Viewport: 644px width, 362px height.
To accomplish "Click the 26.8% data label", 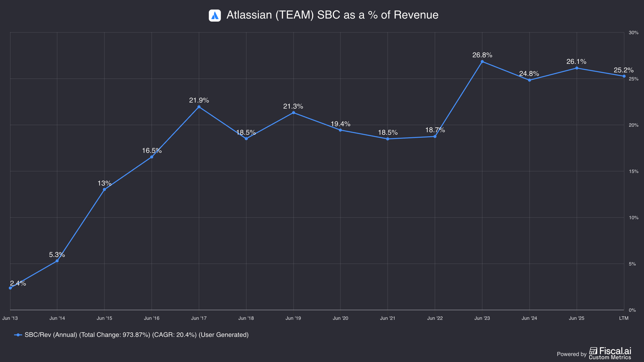I will tap(482, 55).
